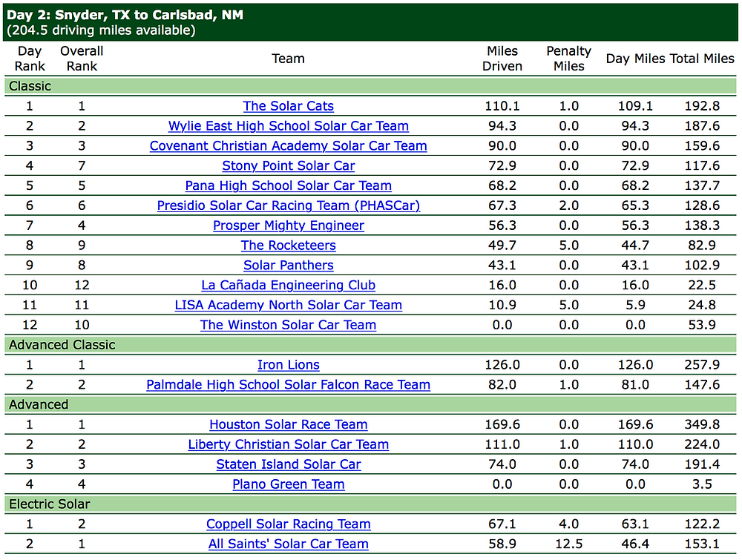Click the Day Rank column header

coord(30,59)
